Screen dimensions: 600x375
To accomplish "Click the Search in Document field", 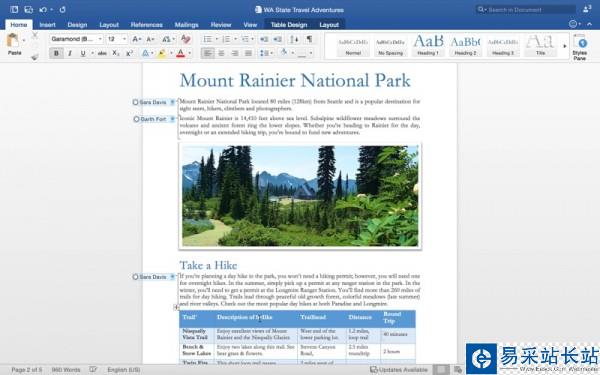I will pyautogui.click(x=526, y=9).
